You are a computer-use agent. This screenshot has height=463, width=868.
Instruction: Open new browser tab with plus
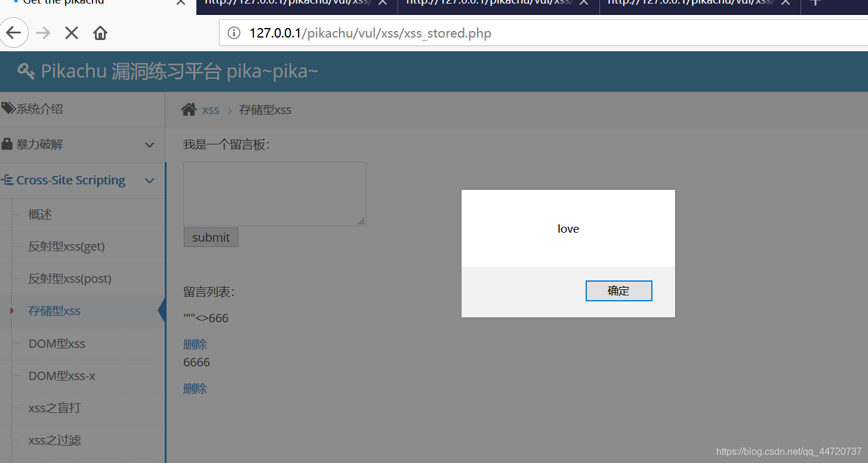coord(815,2)
